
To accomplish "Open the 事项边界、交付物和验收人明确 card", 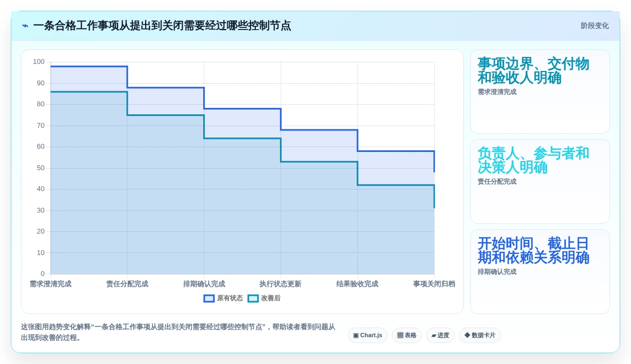I will [540, 92].
